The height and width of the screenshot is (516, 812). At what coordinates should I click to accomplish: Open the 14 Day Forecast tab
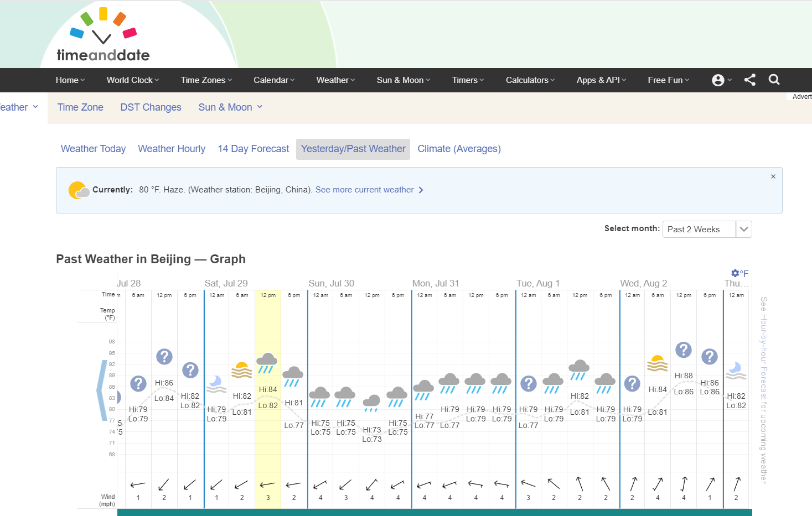(254, 149)
